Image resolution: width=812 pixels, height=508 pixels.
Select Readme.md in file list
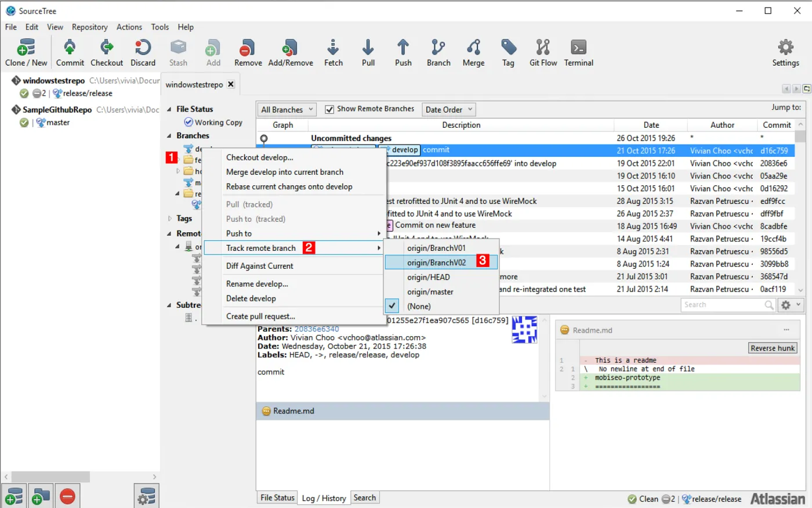coord(403,411)
